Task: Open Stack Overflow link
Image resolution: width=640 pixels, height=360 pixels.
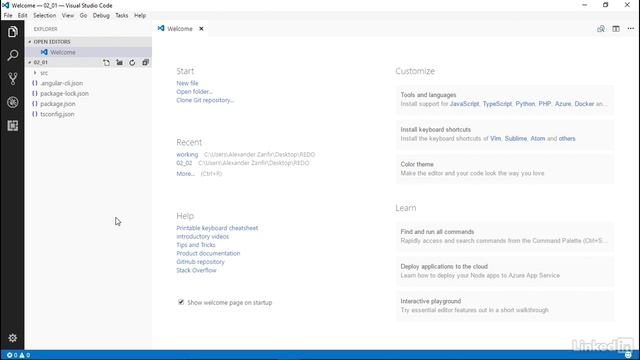Action: click(x=196, y=270)
